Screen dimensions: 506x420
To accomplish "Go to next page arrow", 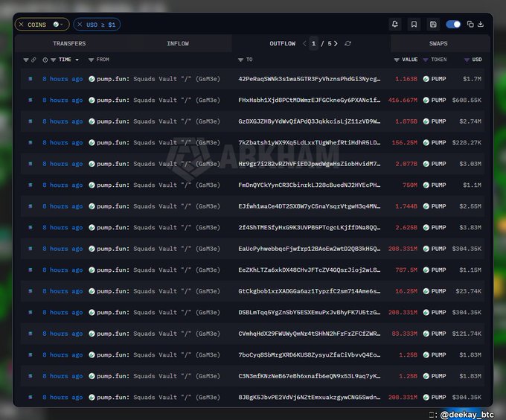I will pos(336,44).
